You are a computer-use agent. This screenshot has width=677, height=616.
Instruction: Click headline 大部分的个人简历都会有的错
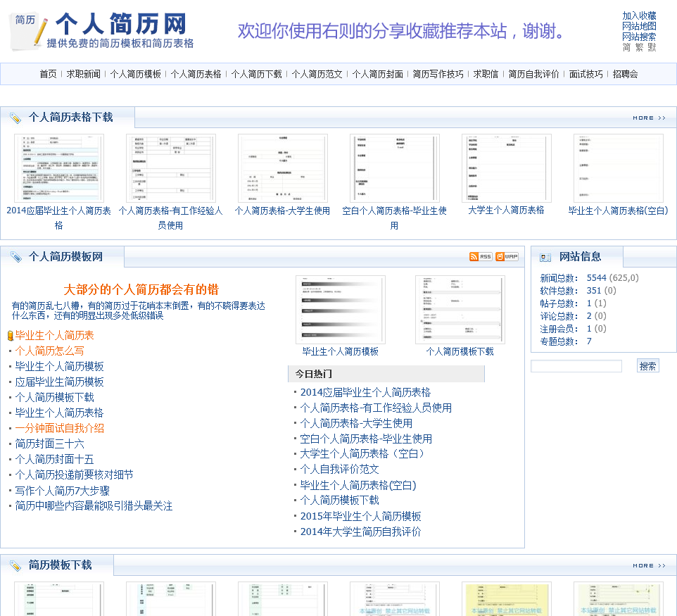tap(141, 289)
